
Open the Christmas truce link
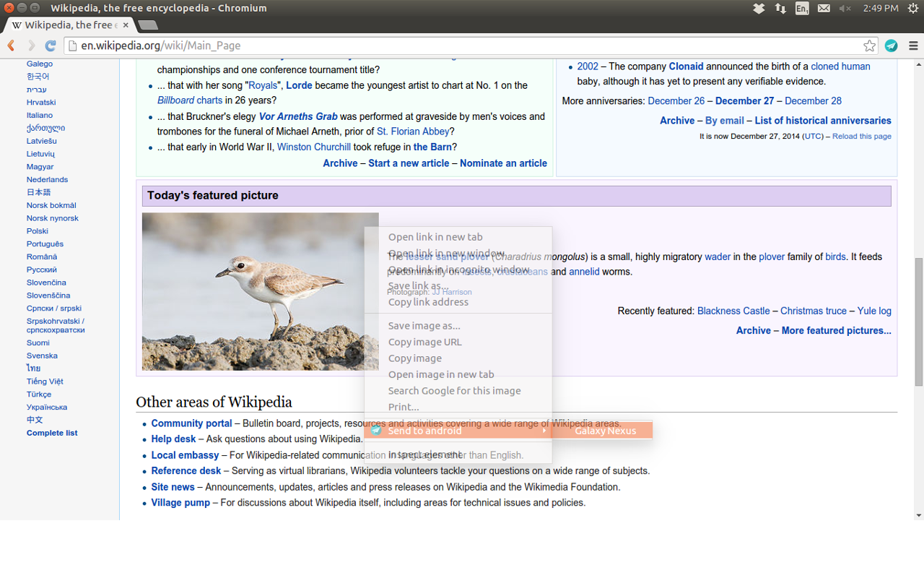[x=814, y=311]
